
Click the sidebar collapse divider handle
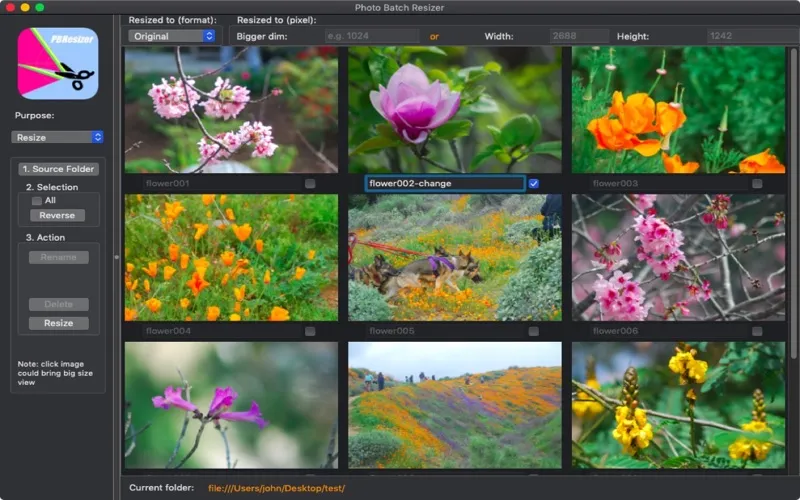tap(117, 258)
